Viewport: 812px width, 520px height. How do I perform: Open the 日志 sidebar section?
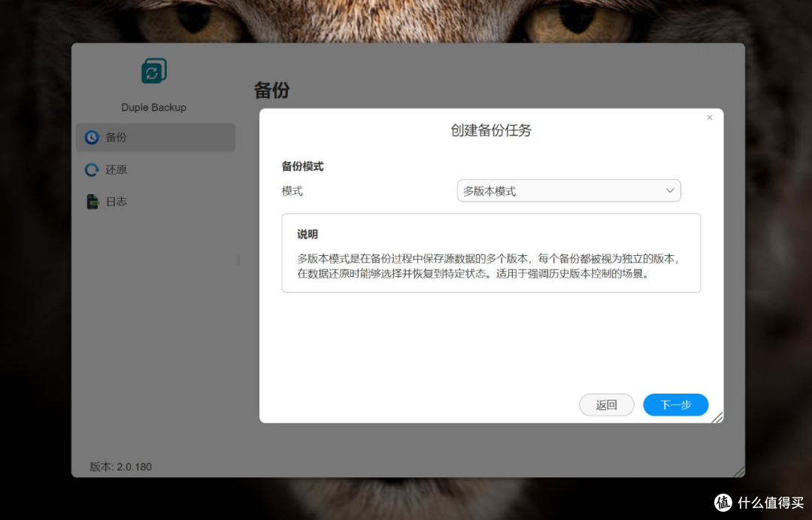[156, 202]
